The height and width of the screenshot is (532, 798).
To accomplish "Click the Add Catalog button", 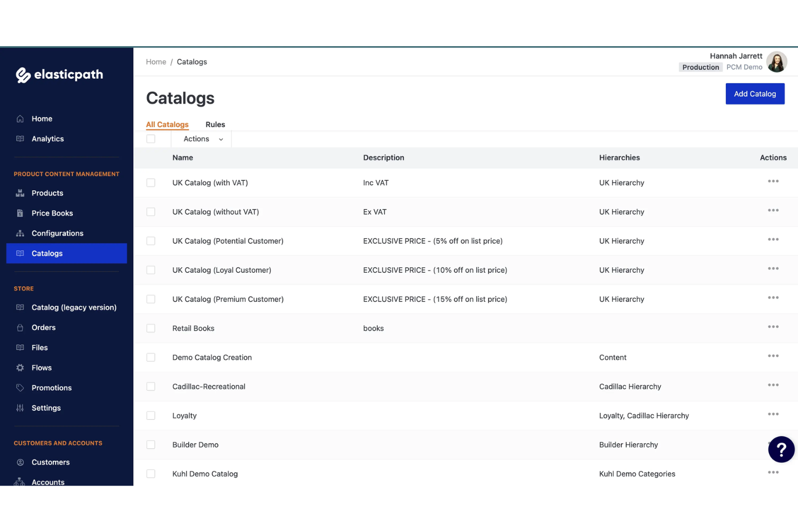I will [755, 93].
